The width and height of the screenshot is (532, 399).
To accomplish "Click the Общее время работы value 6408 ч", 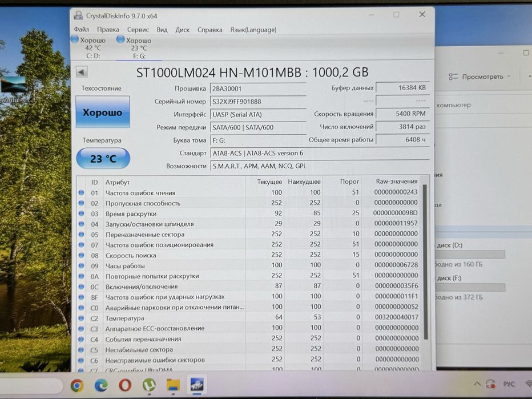I will [402, 139].
